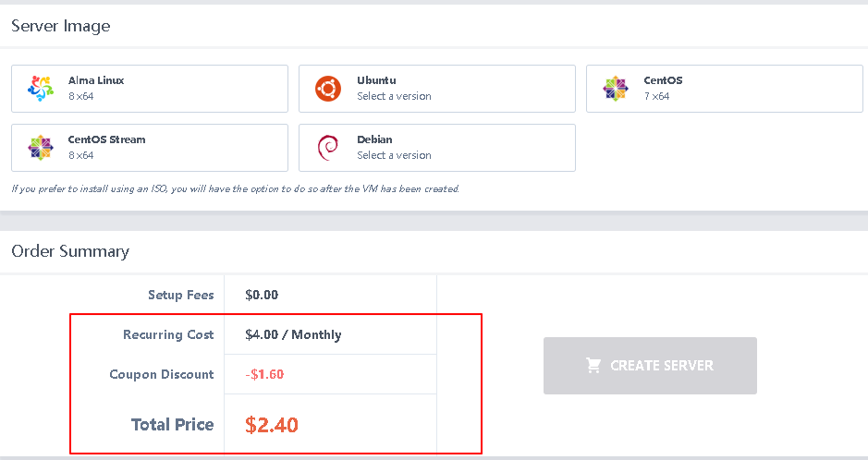Screen dimensions: 868x460
Task: Pick the CentOS Stream 8 x64 image
Action: click(x=150, y=148)
